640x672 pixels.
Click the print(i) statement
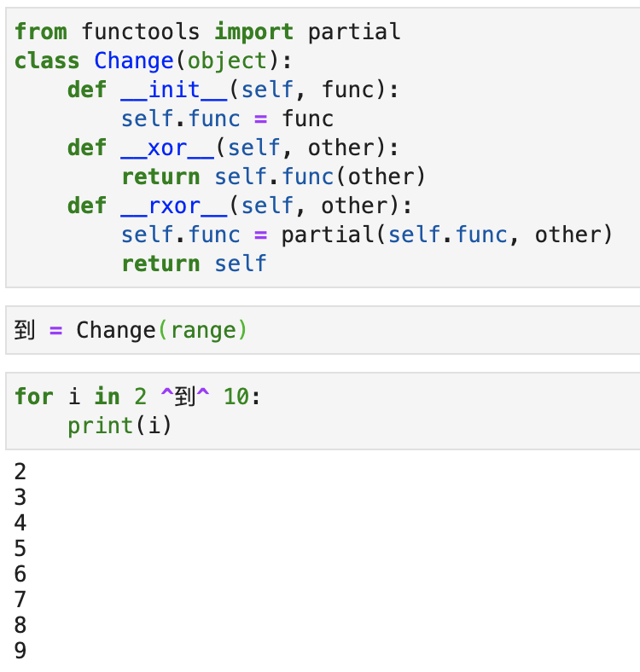pos(119,426)
